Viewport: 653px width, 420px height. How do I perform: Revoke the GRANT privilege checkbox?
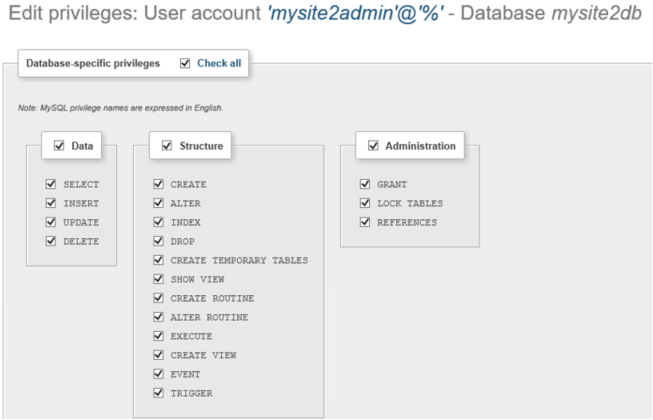coord(366,185)
